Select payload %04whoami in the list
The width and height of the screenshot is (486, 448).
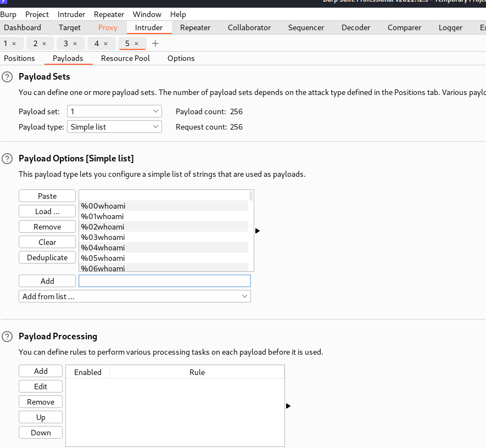coord(164,248)
